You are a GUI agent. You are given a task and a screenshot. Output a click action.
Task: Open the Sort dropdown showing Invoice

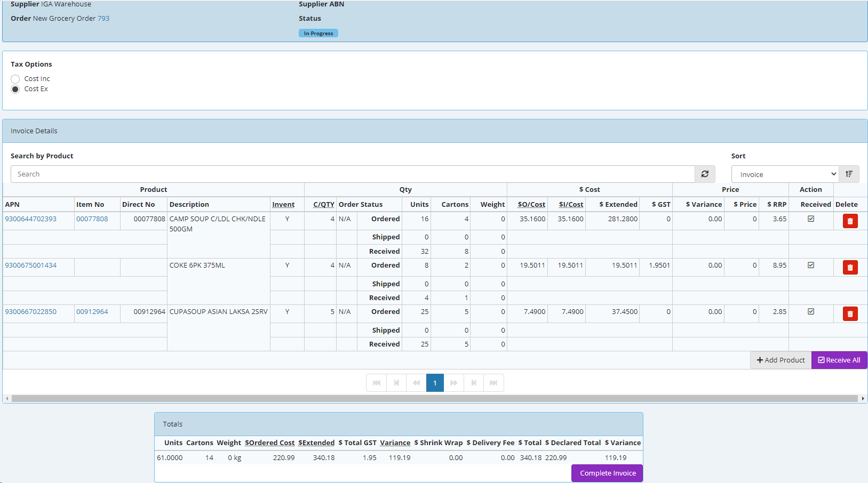click(x=785, y=174)
